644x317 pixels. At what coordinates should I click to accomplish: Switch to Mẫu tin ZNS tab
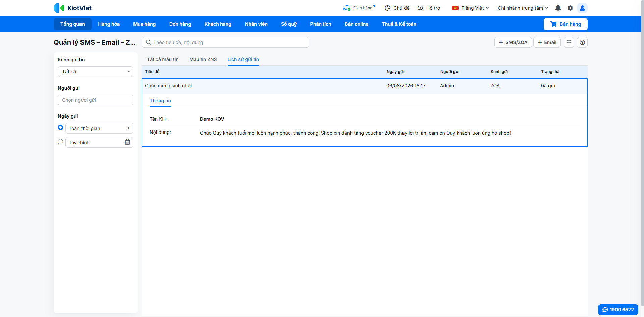pos(203,59)
